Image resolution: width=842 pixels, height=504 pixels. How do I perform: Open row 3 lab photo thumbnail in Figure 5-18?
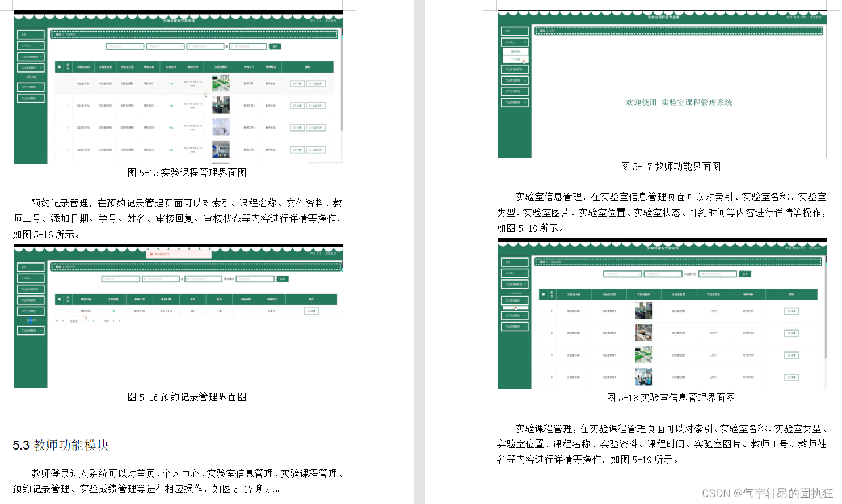click(x=643, y=354)
